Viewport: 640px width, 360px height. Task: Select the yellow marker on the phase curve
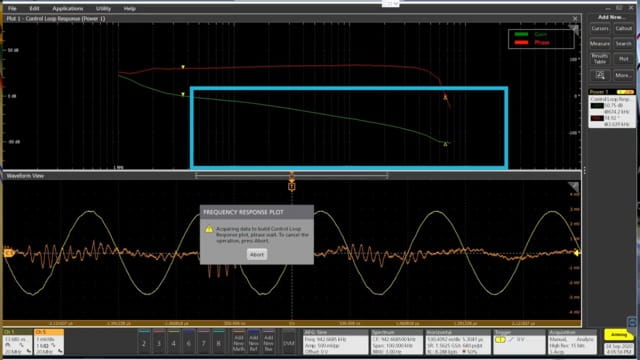point(183,67)
